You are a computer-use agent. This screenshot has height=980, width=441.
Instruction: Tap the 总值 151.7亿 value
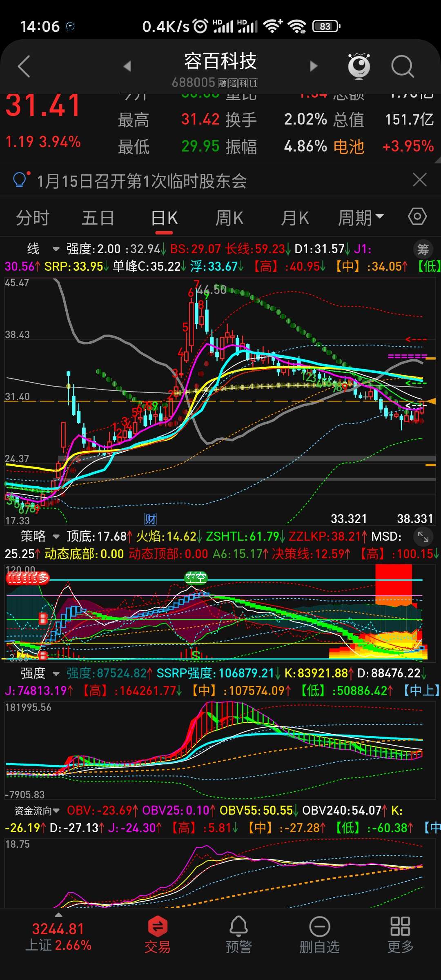(409, 120)
